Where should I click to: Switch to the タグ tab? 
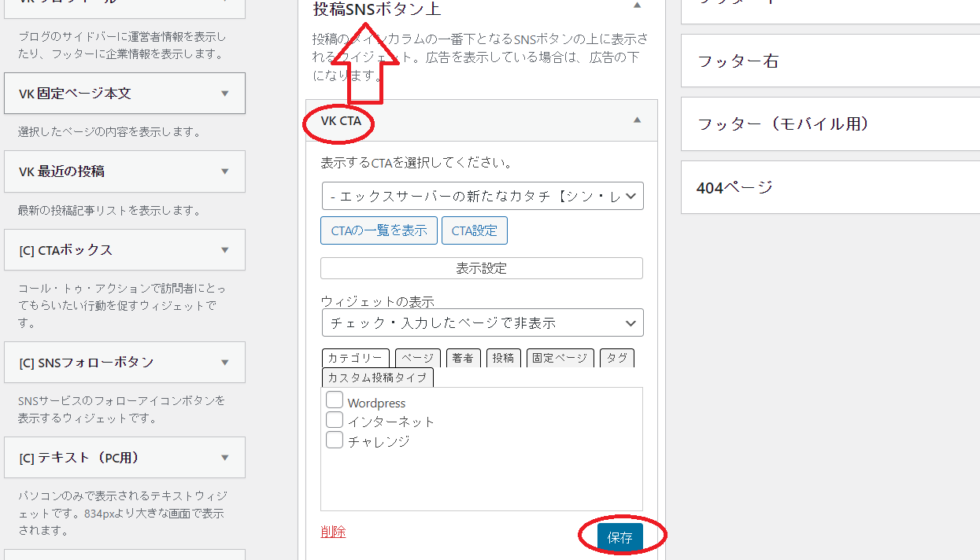click(617, 358)
